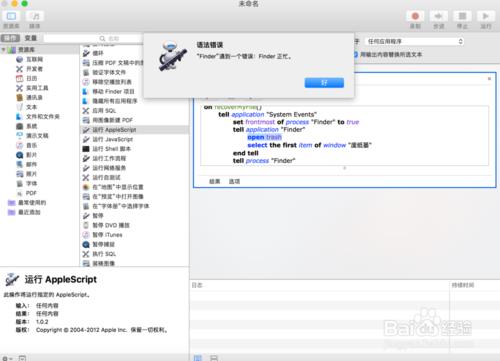Click the Record toolbar button
Viewport: 500px width, 361px height.
point(415,16)
